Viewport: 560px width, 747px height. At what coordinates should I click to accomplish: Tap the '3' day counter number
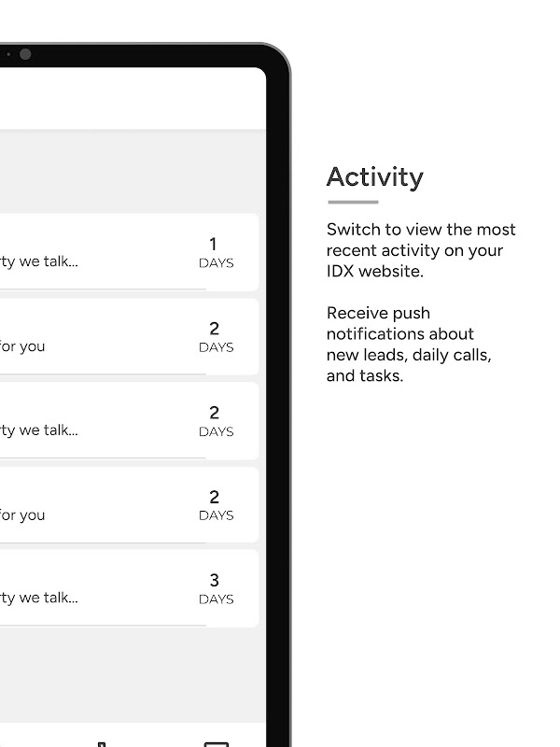click(x=214, y=581)
